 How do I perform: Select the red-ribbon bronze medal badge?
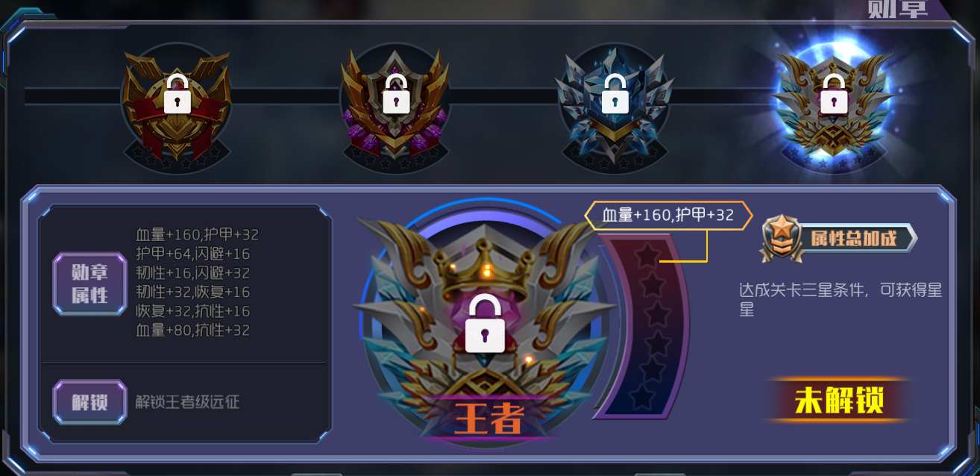(177, 104)
